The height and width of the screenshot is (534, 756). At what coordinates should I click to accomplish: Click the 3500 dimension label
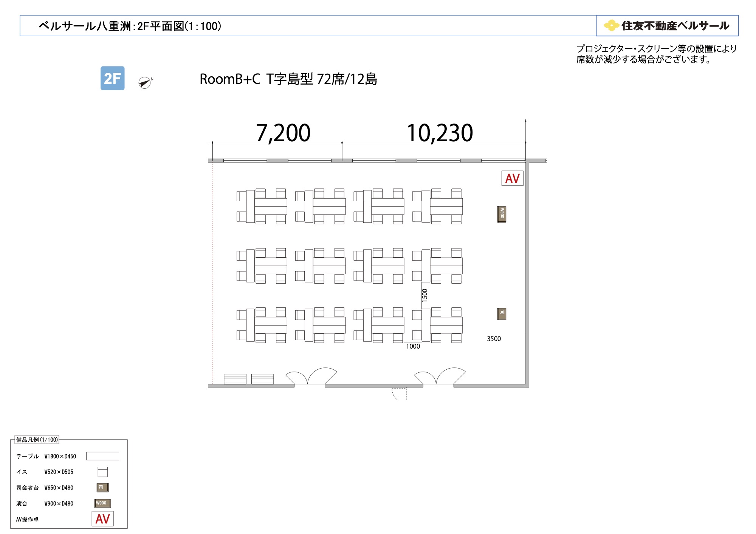click(x=494, y=339)
